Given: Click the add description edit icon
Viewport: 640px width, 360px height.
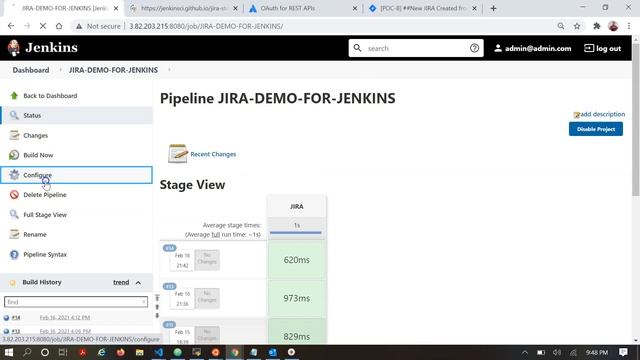Looking at the screenshot, I should [576, 115].
